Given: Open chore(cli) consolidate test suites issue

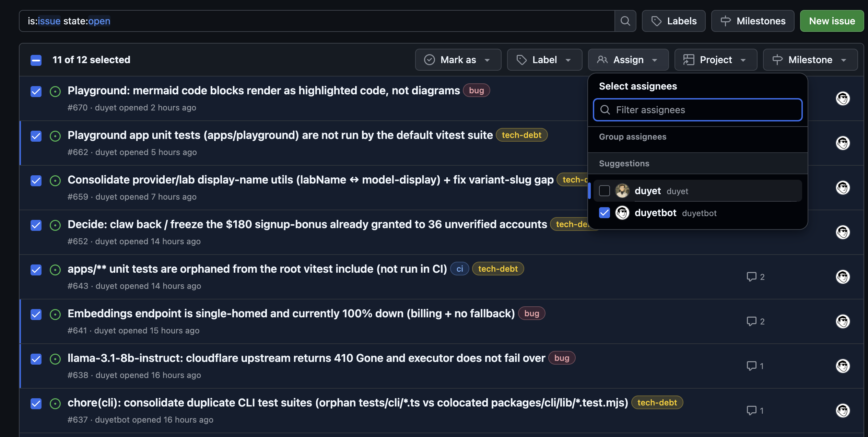Looking at the screenshot, I should (x=348, y=403).
